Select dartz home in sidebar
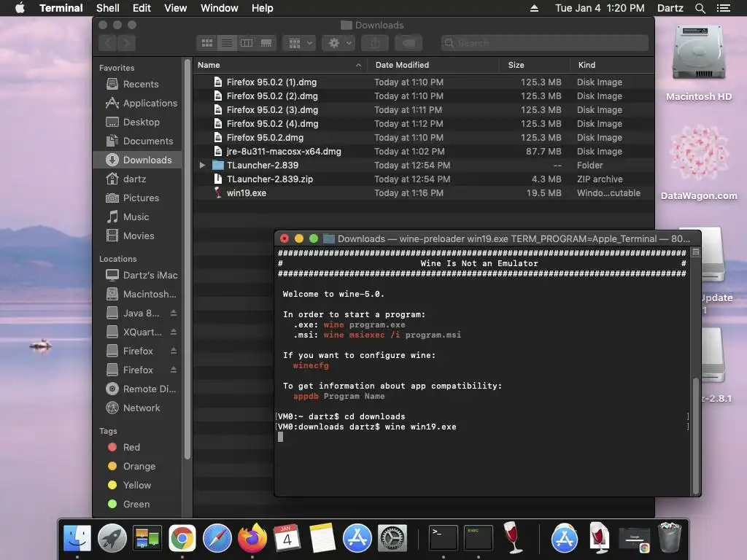This screenshot has width=747, height=560. (138, 179)
